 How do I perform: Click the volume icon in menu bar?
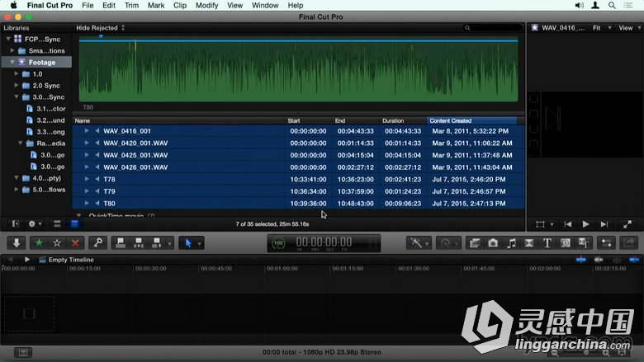[x=579, y=5]
